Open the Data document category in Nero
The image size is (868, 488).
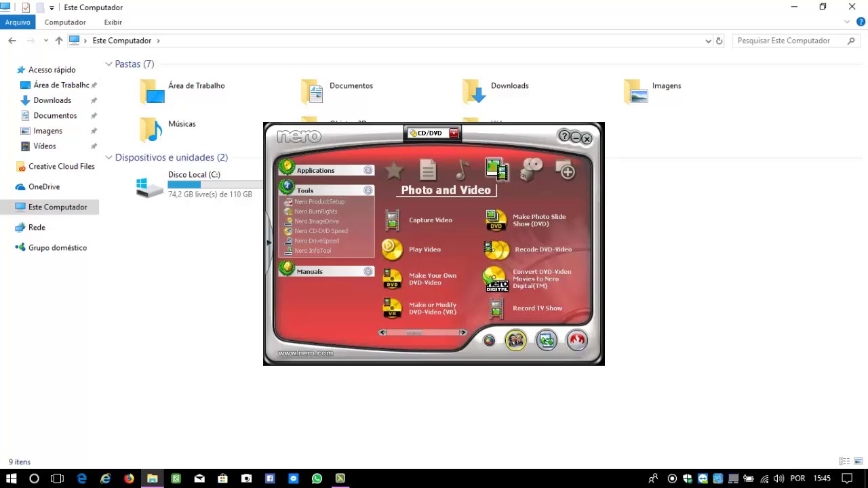tap(427, 169)
